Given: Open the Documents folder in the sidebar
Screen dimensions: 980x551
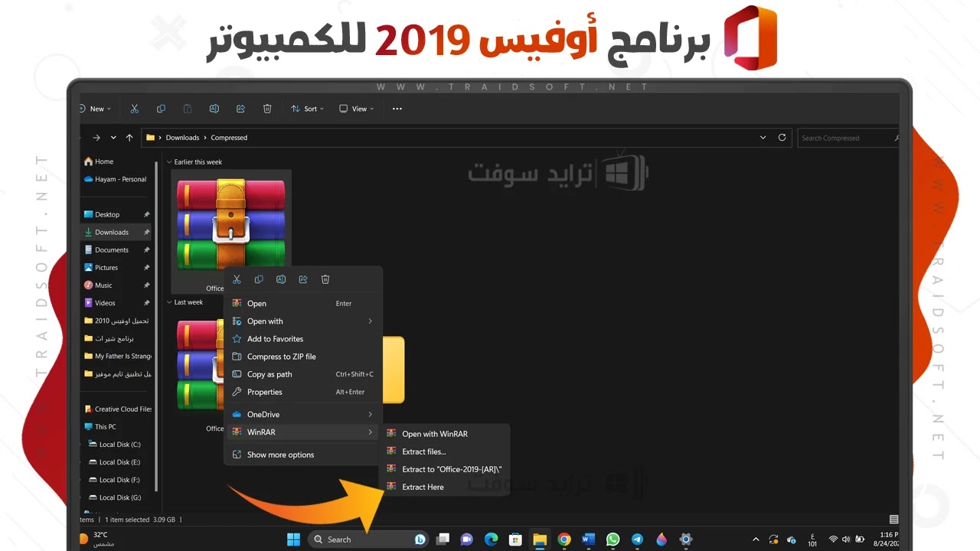Looking at the screenshot, I should point(111,250).
